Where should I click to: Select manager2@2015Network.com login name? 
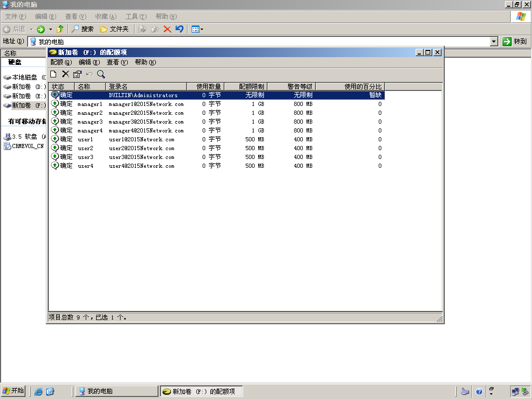(x=146, y=113)
